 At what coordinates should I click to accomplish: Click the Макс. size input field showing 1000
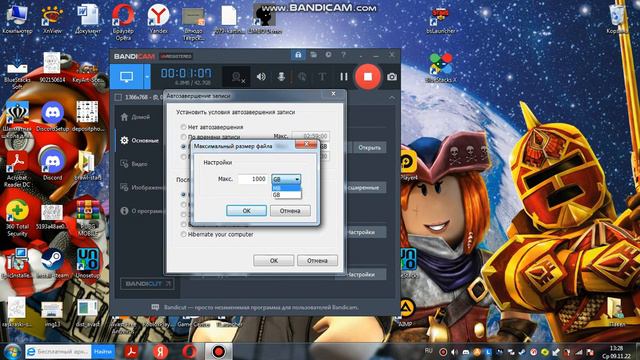tap(253, 179)
